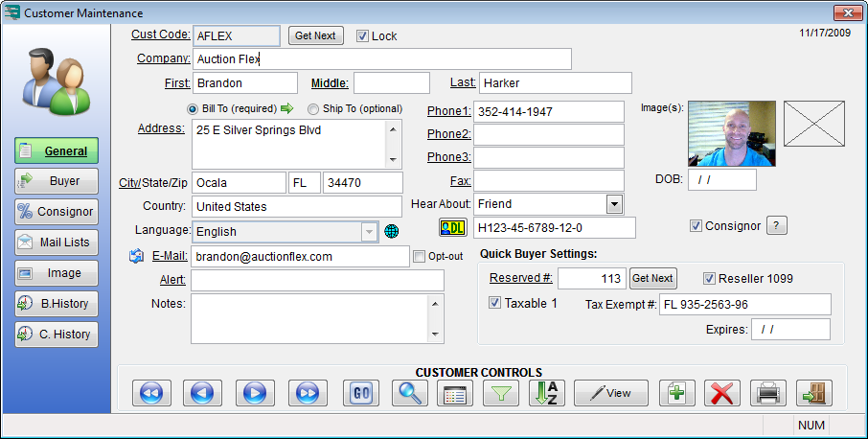The width and height of the screenshot is (868, 439).
Task: Click the customer photo thumbnail
Action: pyautogui.click(x=732, y=133)
